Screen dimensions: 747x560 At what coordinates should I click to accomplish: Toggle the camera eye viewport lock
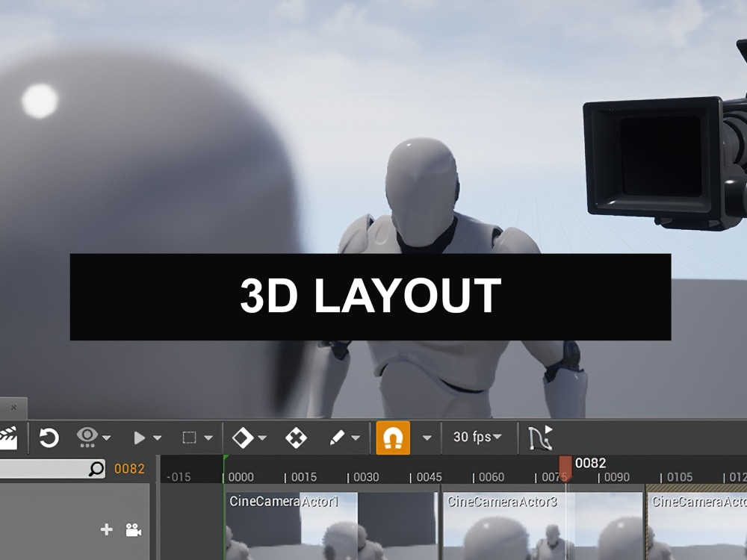[x=86, y=437]
